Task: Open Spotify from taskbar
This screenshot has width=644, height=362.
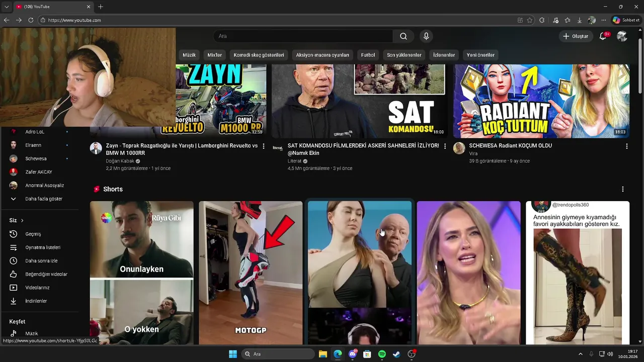Action: [382, 354]
